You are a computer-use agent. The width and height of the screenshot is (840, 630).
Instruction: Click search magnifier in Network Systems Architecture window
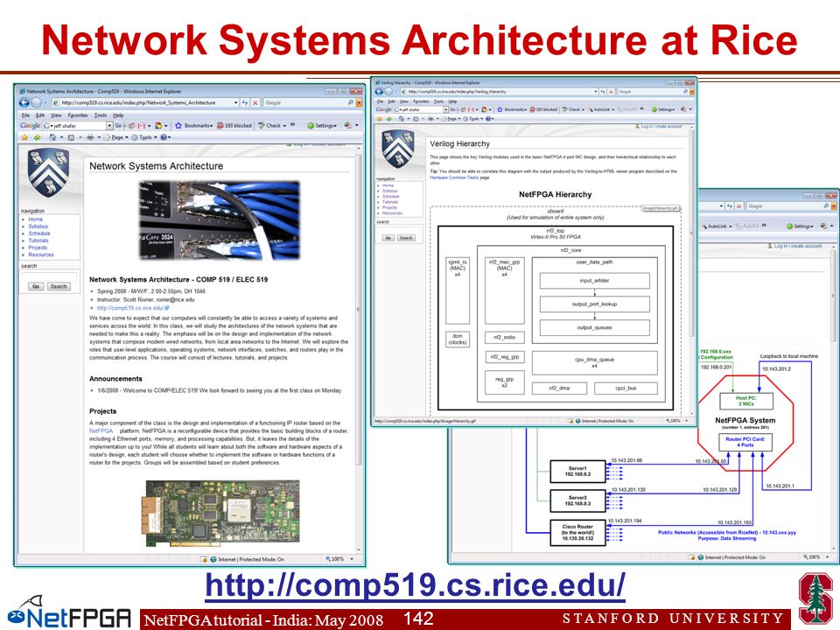[x=350, y=102]
